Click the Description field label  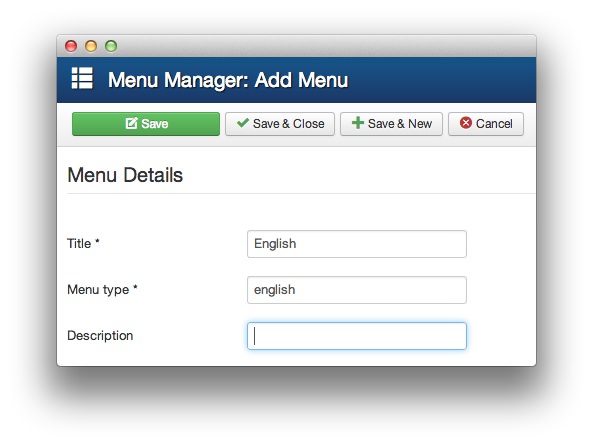tap(100, 335)
